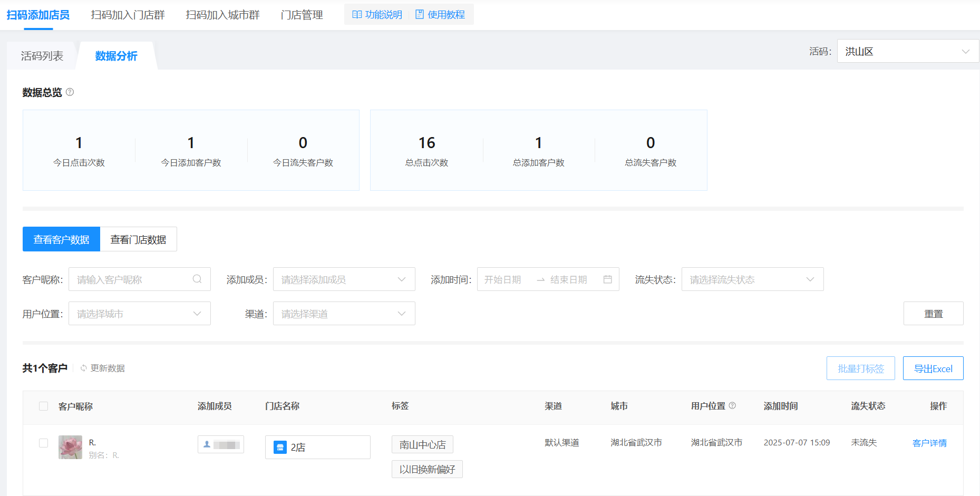Click the search icon in 客户昵称 field
Image resolution: width=980 pixels, height=496 pixels.
click(x=197, y=279)
